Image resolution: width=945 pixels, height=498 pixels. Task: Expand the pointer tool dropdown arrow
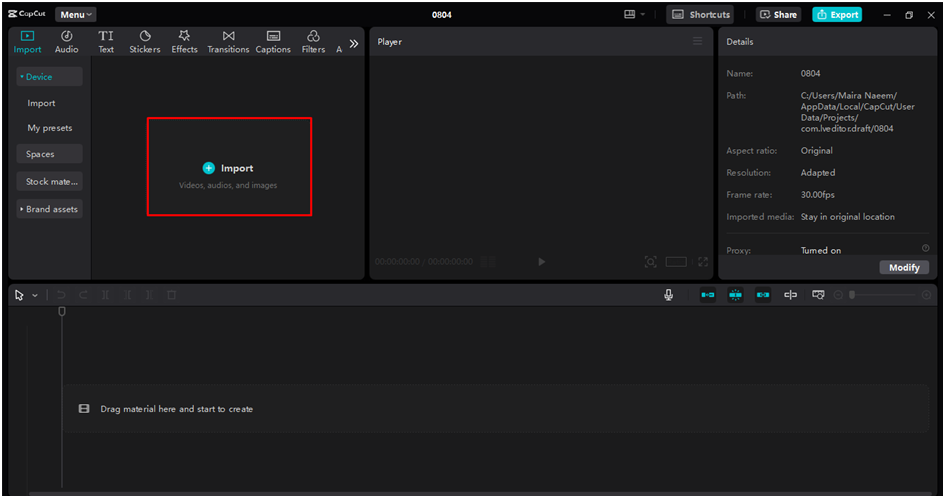[x=35, y=295]
